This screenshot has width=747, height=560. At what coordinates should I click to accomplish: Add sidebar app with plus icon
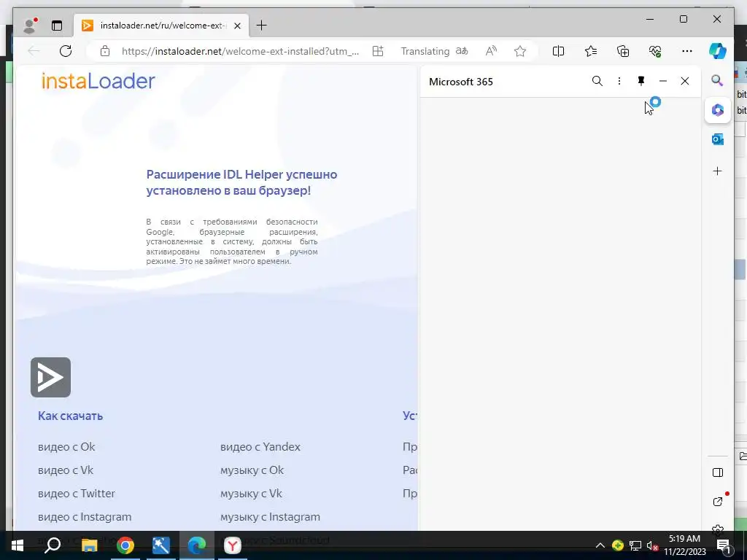pyautogui.click(x=718, y=171)
